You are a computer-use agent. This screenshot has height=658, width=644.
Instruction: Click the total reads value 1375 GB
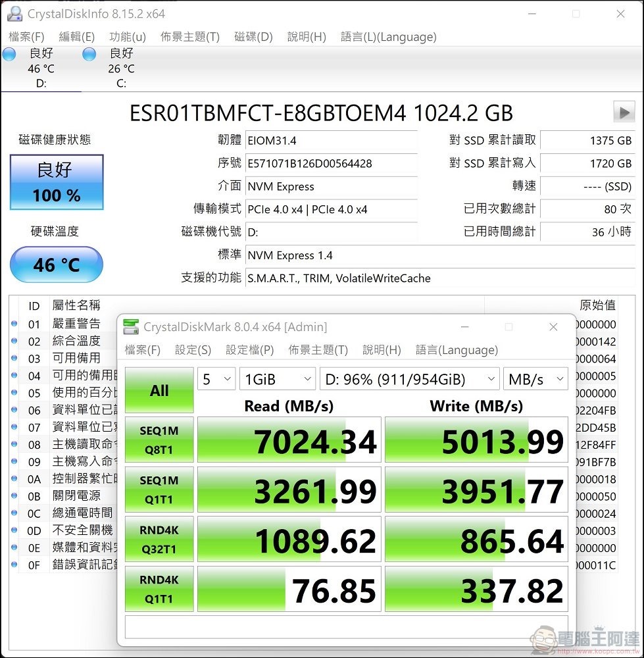coord(587,140)
